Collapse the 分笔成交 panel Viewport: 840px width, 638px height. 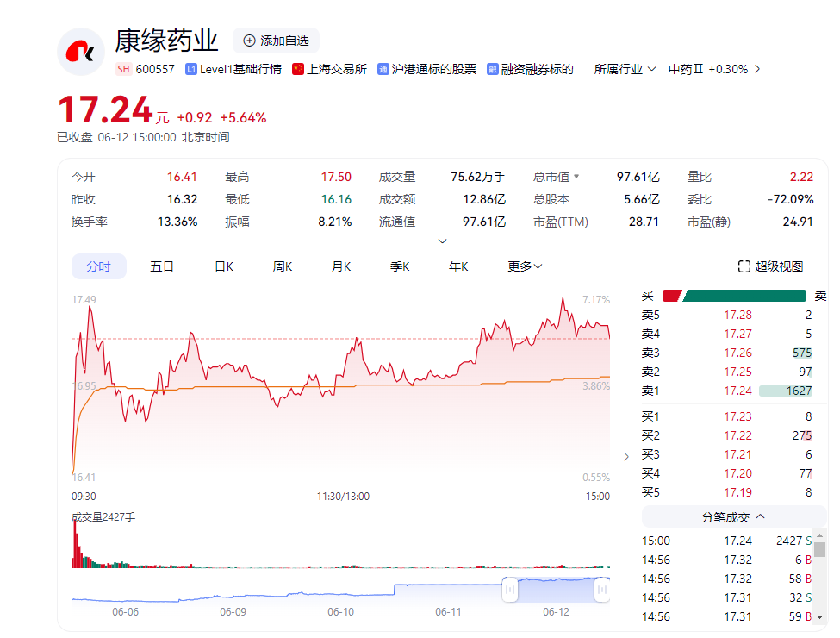click(733, 517)
